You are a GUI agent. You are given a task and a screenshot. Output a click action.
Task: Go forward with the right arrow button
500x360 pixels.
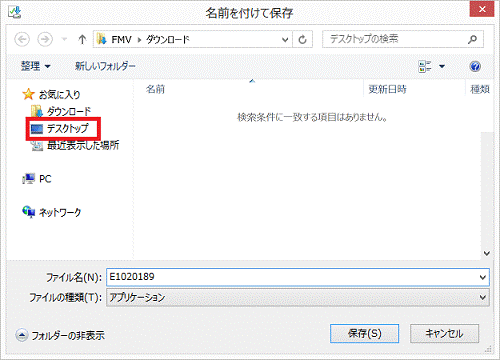tap(45, 40)
